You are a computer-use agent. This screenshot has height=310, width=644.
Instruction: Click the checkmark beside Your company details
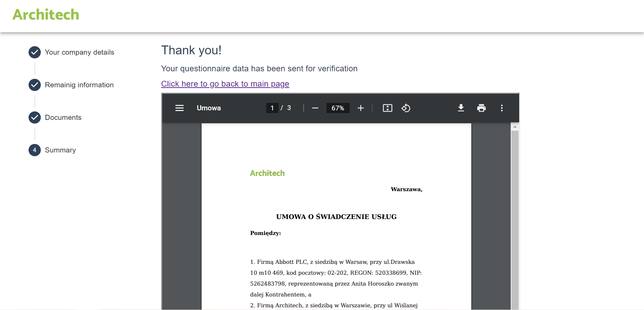[35, 52]
